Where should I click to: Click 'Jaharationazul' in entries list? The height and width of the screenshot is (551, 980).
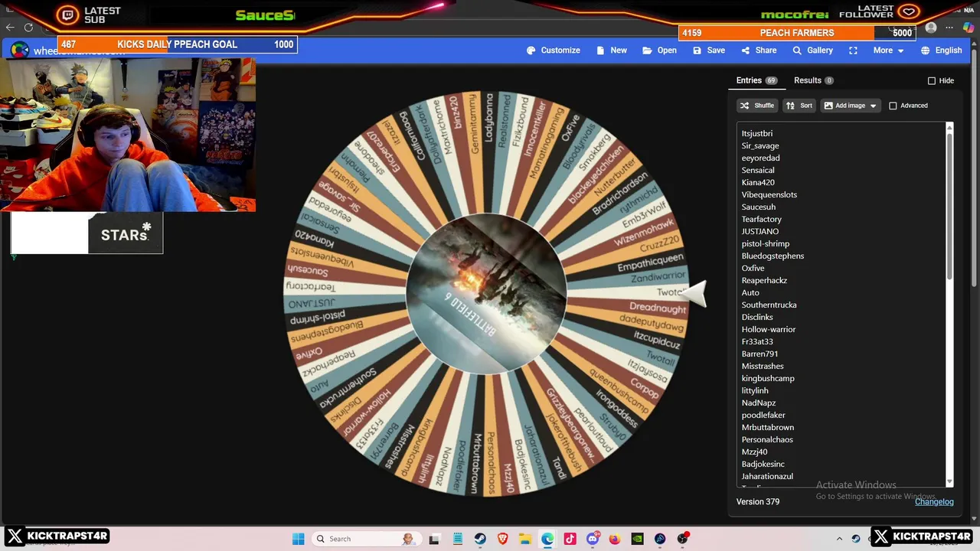click(766, 477)
